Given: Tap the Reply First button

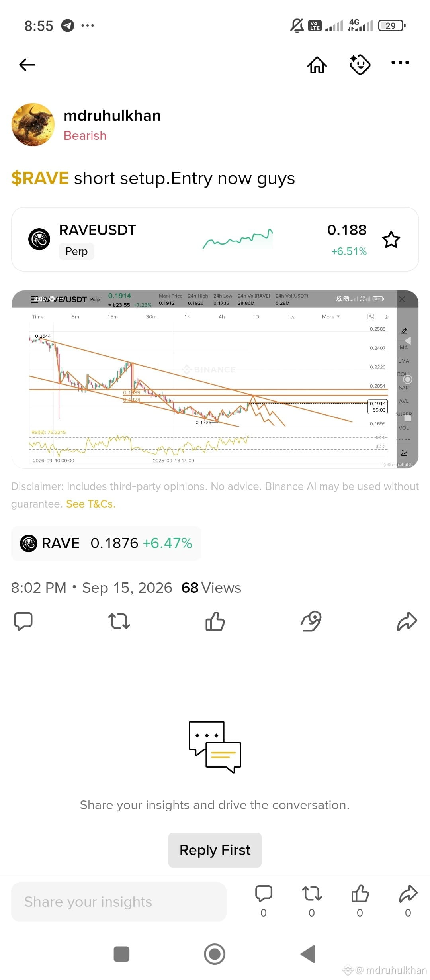Looking at the screenshot, I should coord(215,850).
